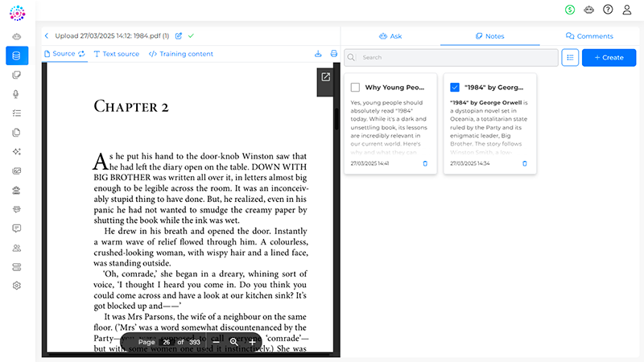Click the app logo at top left
Screen dimensions: 644x362
(x=17, y=13)
